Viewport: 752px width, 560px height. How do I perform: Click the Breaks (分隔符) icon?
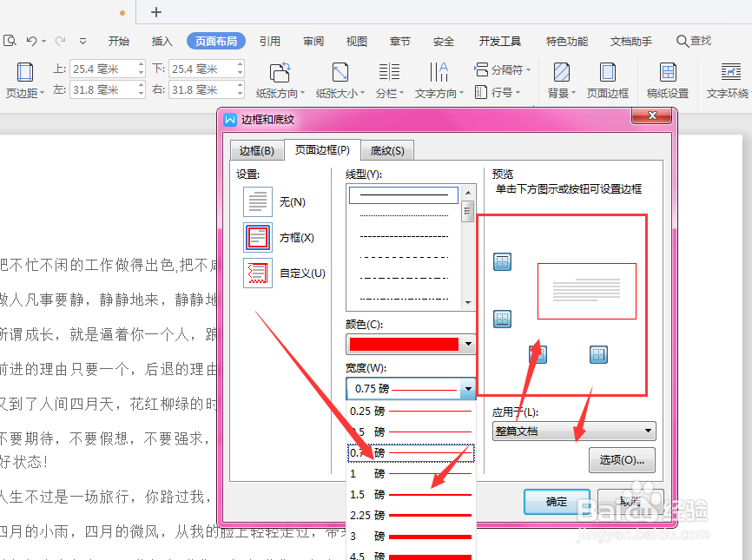482,69
